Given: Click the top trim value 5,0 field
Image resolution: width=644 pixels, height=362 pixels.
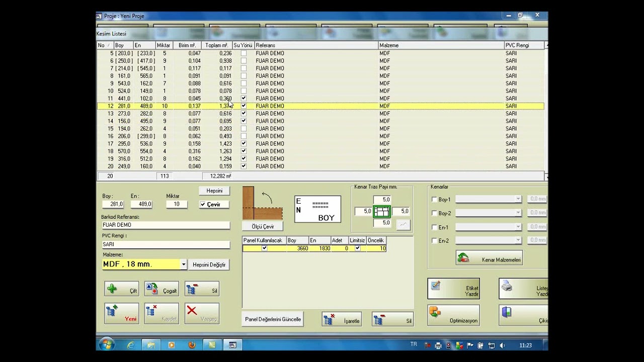Looking at the screenshot, I should click(x=382, y=200).
